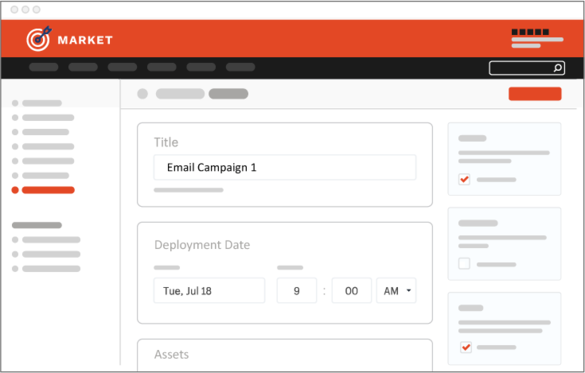Select the highlighted orange sidebar item
The image size is (585, 373).
(43, 190)
